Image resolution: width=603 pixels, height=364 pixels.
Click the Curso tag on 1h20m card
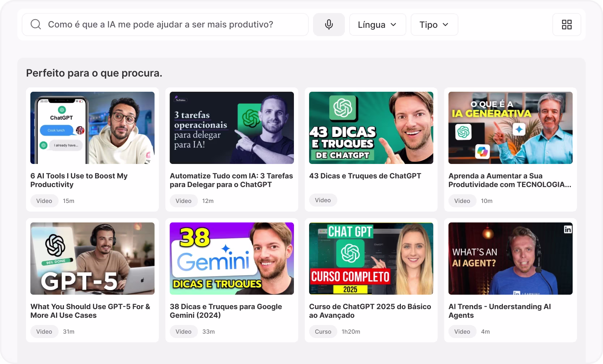(323, 331)
